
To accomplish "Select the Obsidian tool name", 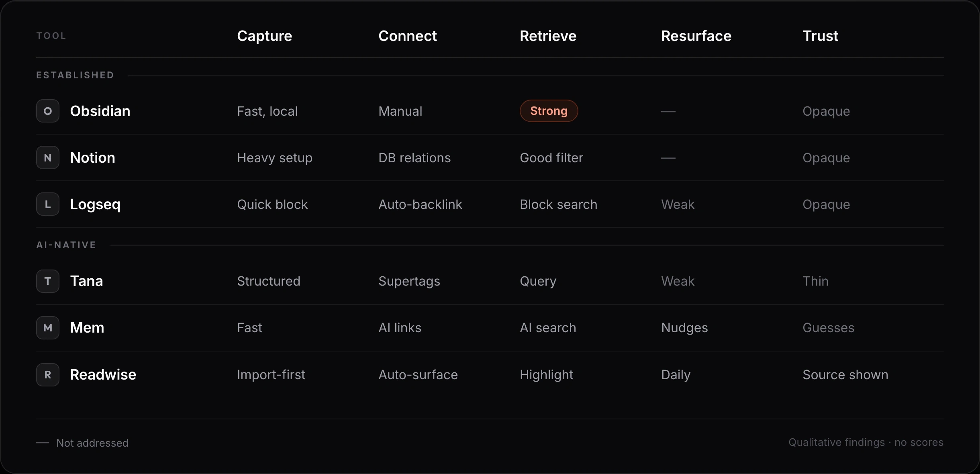I will click(100, 111).
